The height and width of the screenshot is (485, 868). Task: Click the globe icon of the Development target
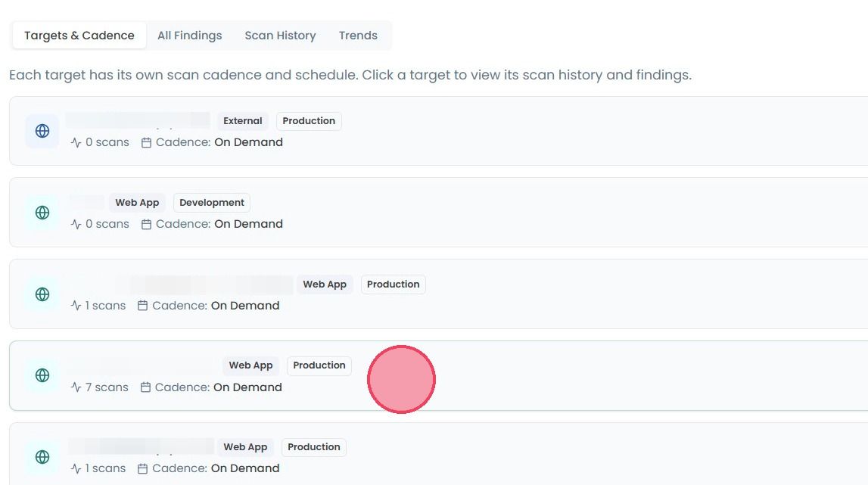coord(42,213)
